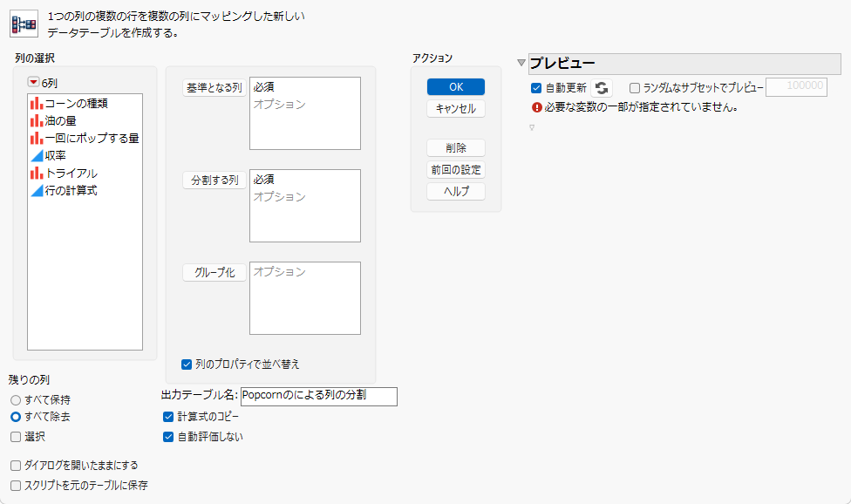Click the split columns dialog icon
The width and height of the screenshot is (851, 504).
(x=24, y=24)
